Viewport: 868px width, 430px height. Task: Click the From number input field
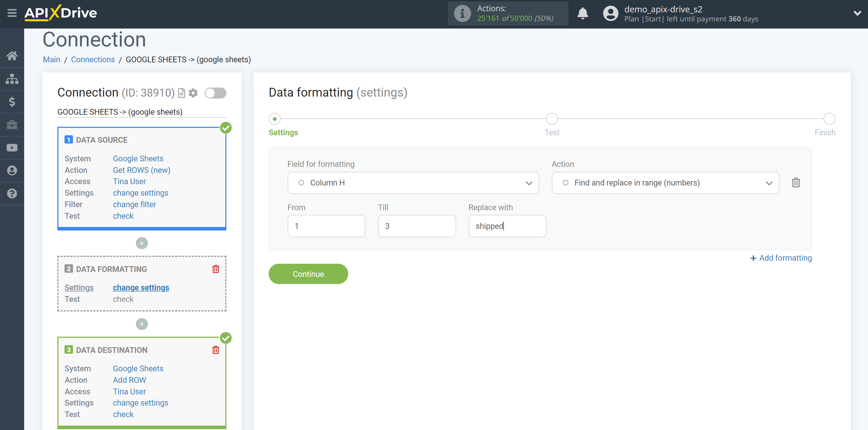pyautogui.click(x=327, y=226)
